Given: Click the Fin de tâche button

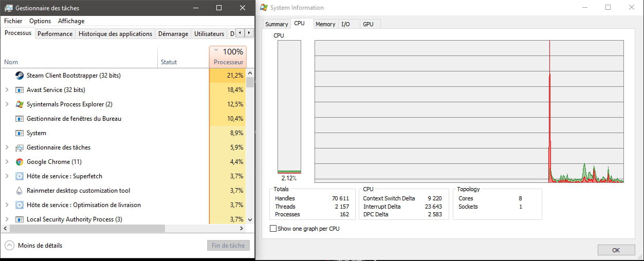Looking at the screenshot, I should tap(228, 246).
